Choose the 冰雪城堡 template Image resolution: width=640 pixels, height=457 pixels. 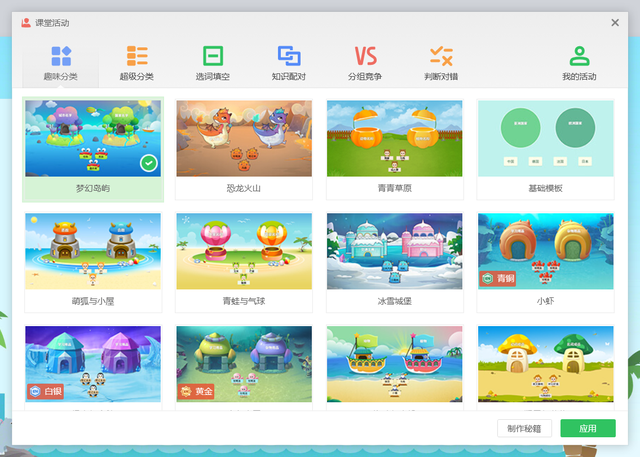(394, 251)
